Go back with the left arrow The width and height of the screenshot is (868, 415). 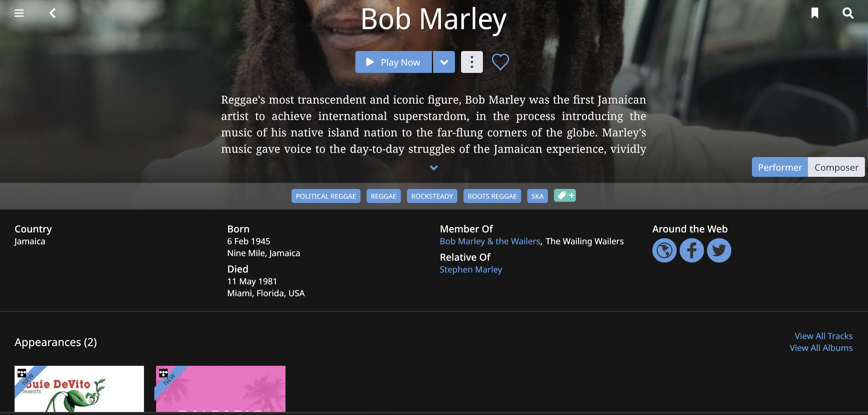click(53, 13)
